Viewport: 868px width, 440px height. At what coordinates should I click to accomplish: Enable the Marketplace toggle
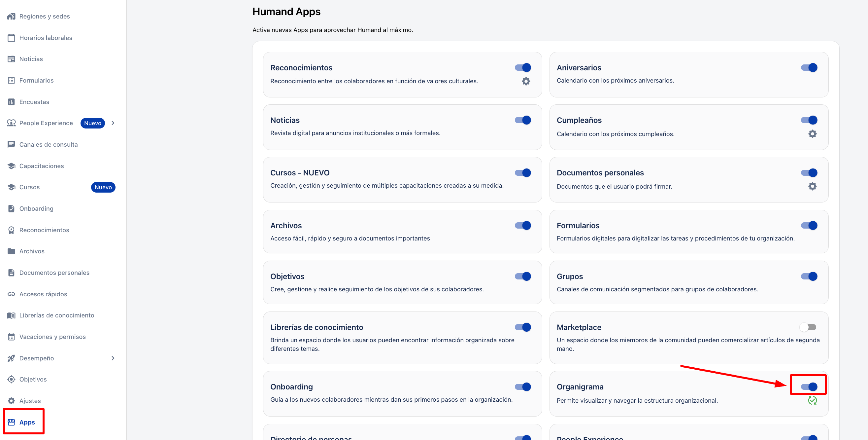[x=808, y=327]
